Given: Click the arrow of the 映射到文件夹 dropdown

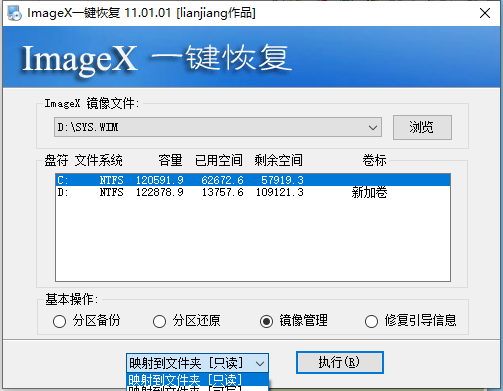Looking at the screenshot, I should tap(260, 363).
